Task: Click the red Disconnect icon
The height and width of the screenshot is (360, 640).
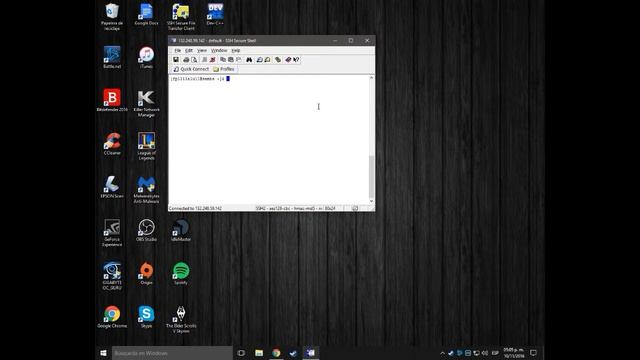Action: [212, 60]
